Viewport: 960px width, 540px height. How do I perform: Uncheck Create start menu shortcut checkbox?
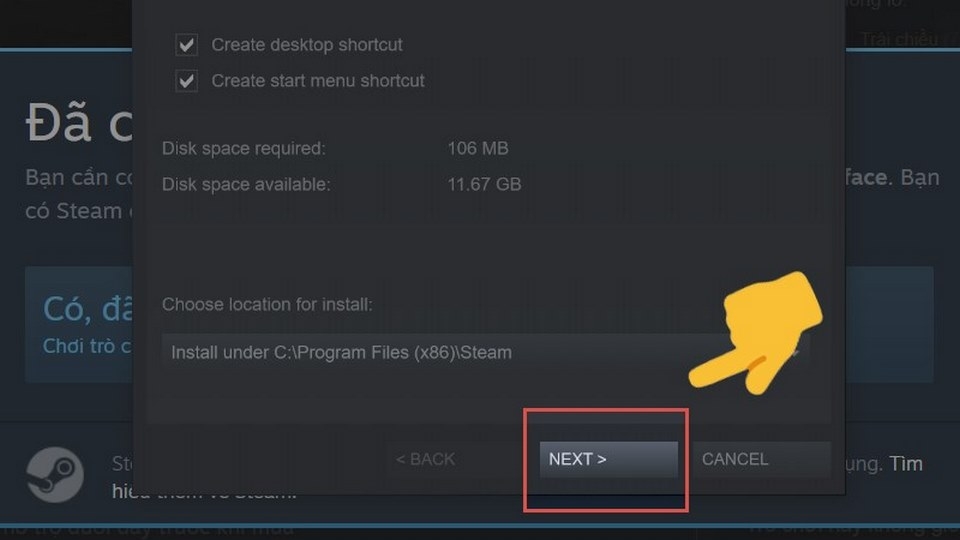coord(187,81)
